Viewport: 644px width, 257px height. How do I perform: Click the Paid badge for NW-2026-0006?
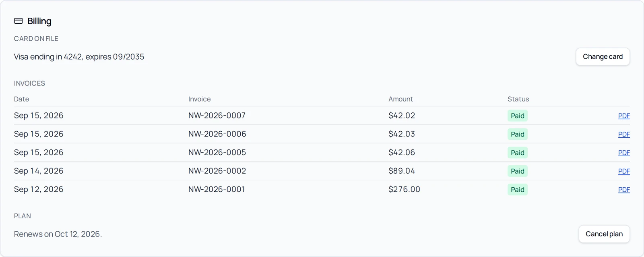click(x=518, y=135)
